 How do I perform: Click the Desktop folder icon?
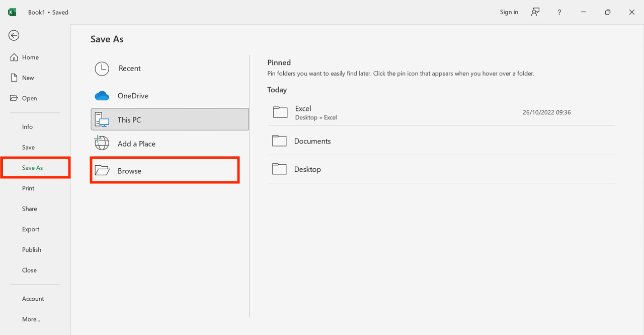(x=279, y=169)
